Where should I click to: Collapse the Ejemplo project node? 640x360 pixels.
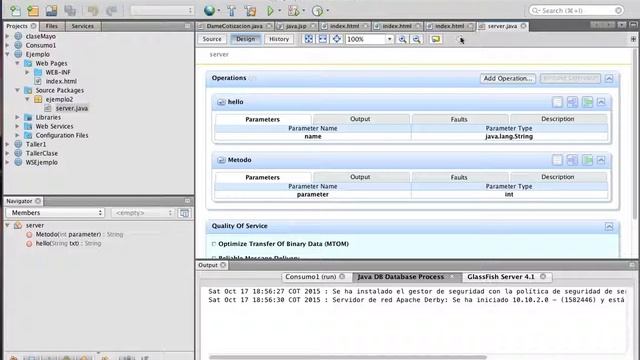8,54
